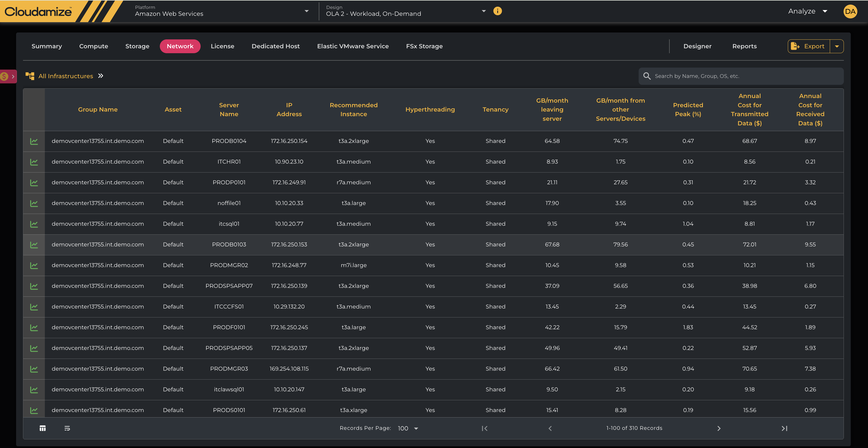Toggle text wrap icon in table footer

click(x=67, y=428)
